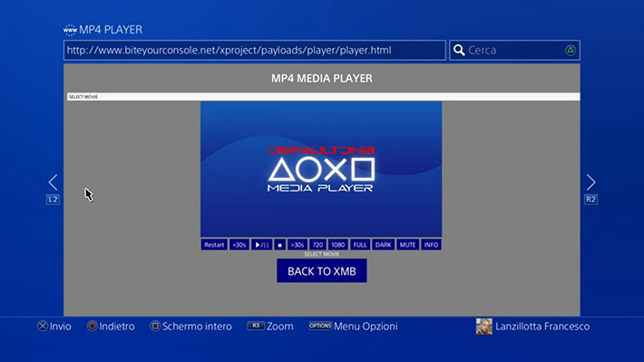The width and height of the screenshot is (644, 362).
Task: Switch video size to 1080
Action: coord(338,245)
